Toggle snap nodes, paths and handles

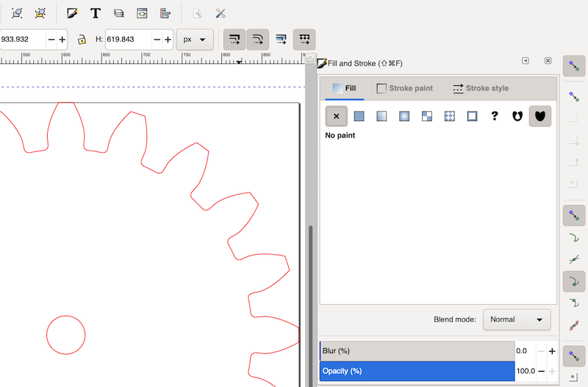click(x=574, y=215)
